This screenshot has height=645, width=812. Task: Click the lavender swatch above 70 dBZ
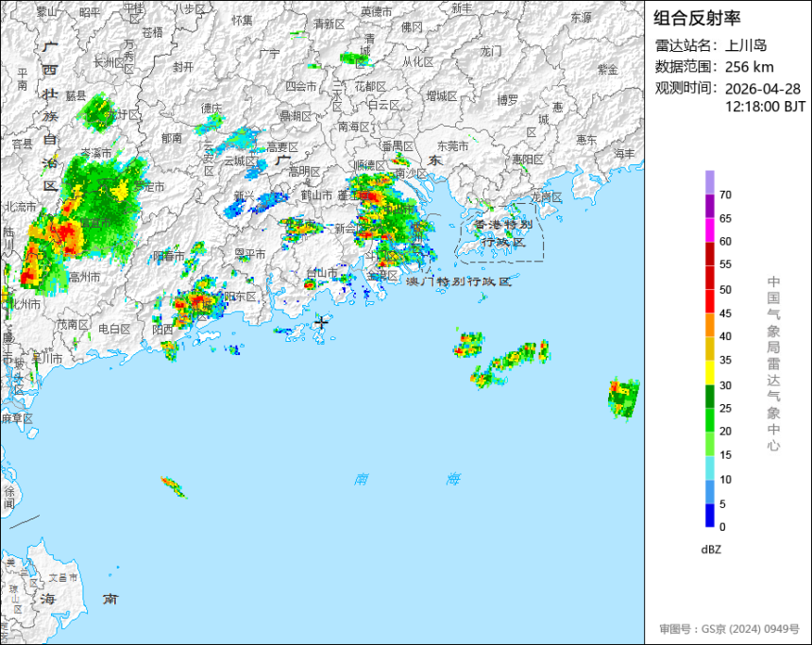(709, 182)
